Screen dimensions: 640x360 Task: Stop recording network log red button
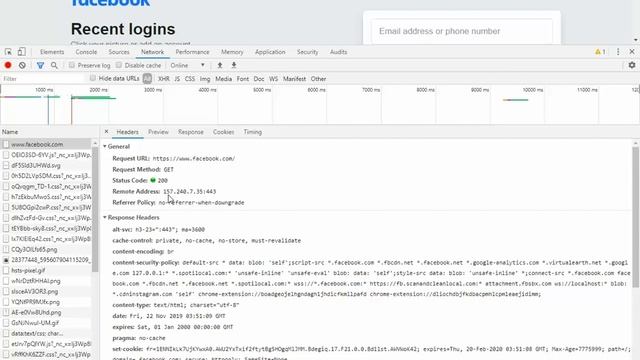(x=8, y=65)
